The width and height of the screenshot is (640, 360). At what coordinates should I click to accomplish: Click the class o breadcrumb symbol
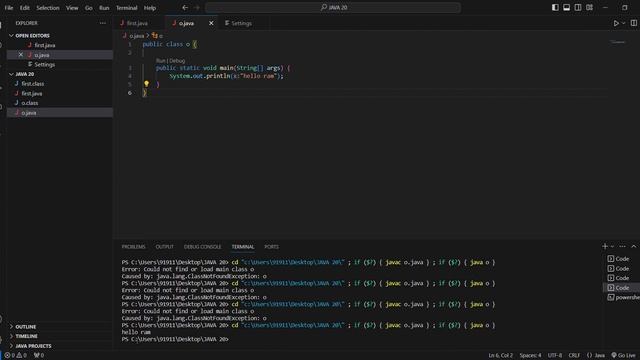coord(158,36)
